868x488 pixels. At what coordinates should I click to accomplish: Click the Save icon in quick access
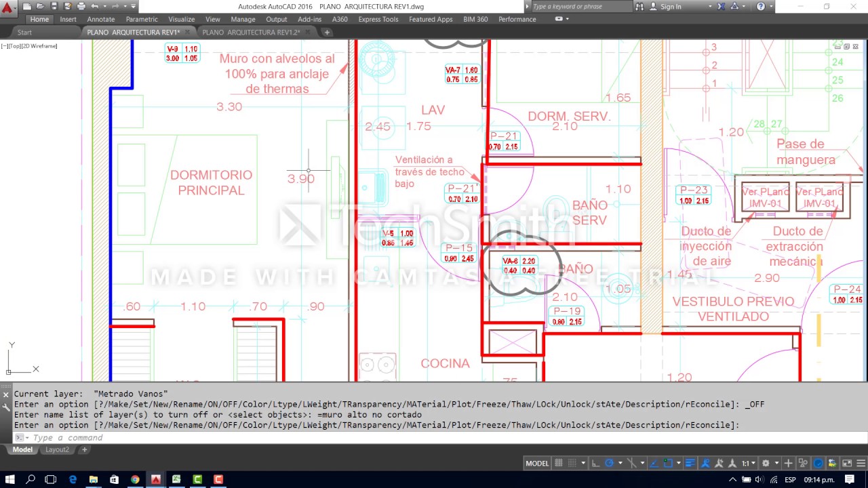(x=54, y=6)
